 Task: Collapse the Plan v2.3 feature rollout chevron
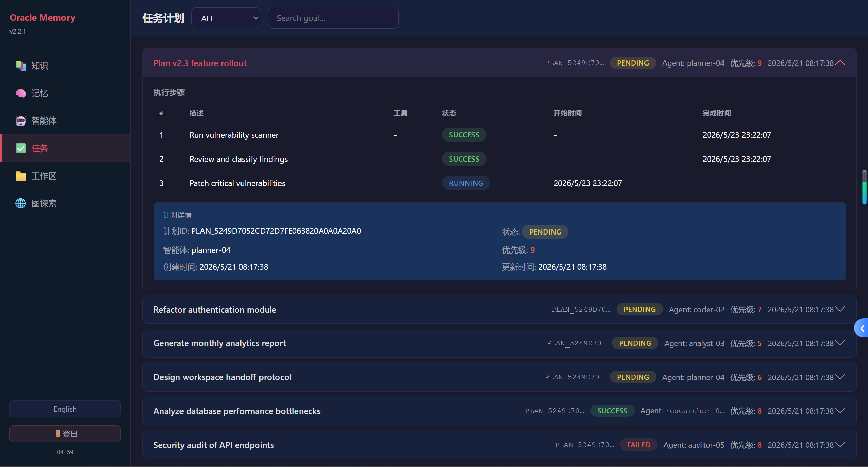(840, 63)
